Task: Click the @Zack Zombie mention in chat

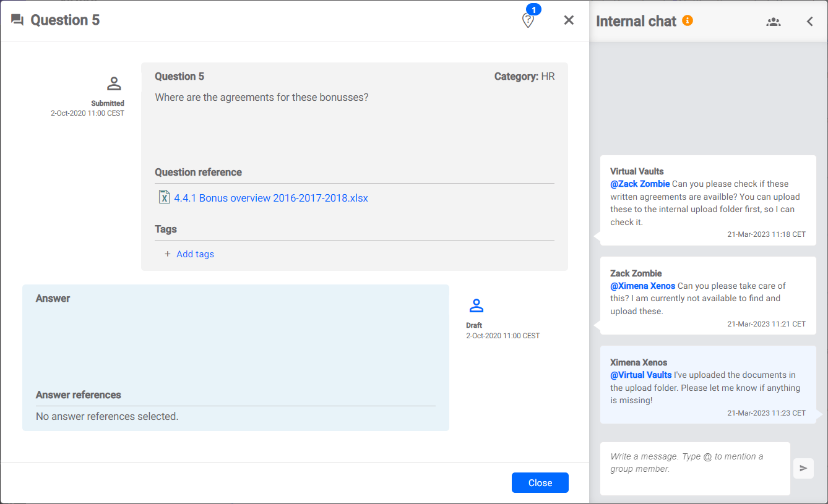Action: [x=640, y=184]
